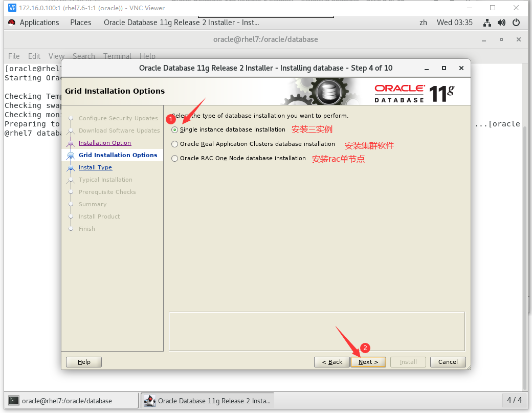Image resolution: width=532 pixels, height=413 pixels.
Task: Open terminal Search menu
Action: [84, 56]
